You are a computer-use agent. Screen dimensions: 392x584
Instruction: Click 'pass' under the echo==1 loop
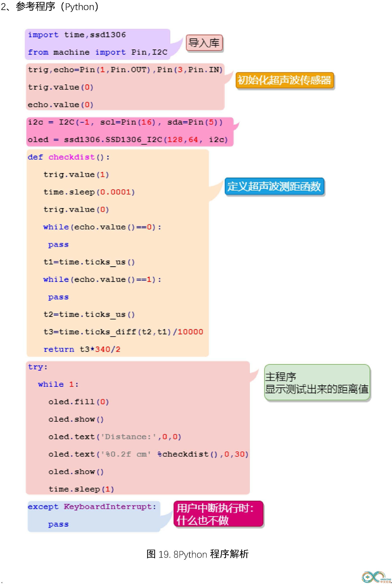(58, 297)
